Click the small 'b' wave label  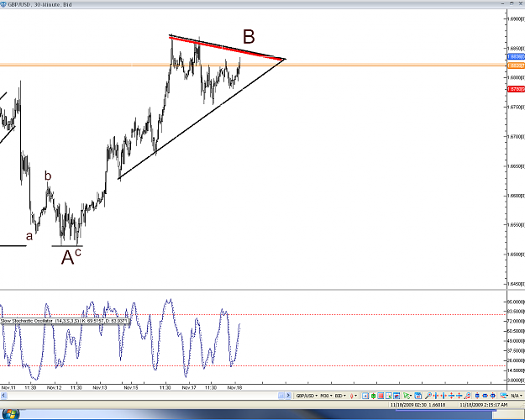pos(48,176)
